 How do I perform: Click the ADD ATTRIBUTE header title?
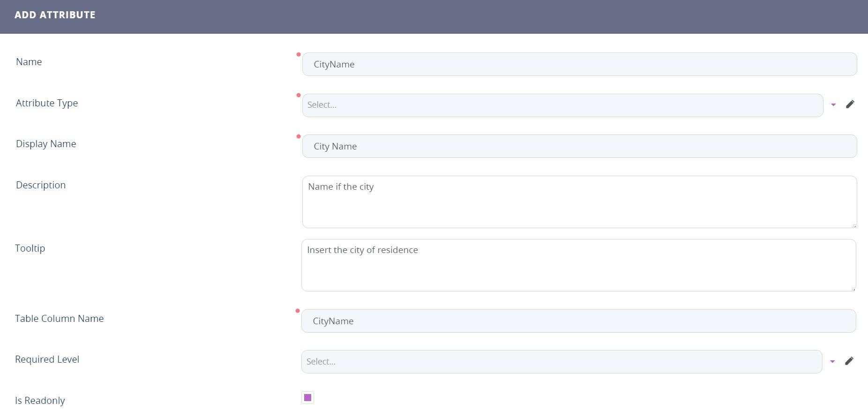55,15
